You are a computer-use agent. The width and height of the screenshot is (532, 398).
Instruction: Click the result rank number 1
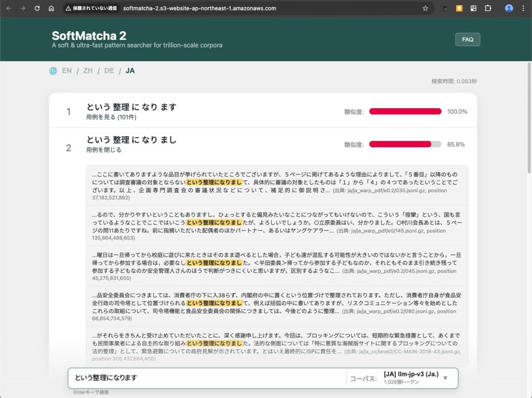(69, 112)
